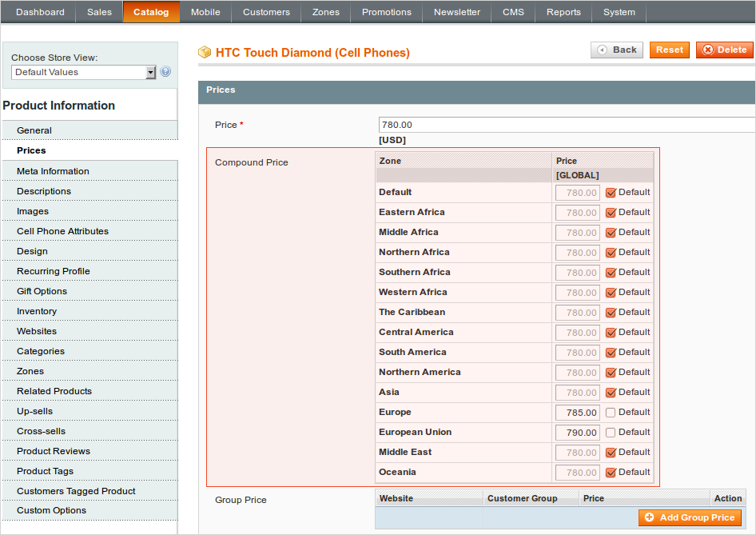
Task: Open the Promotions menu
Action: click(387, 12)
